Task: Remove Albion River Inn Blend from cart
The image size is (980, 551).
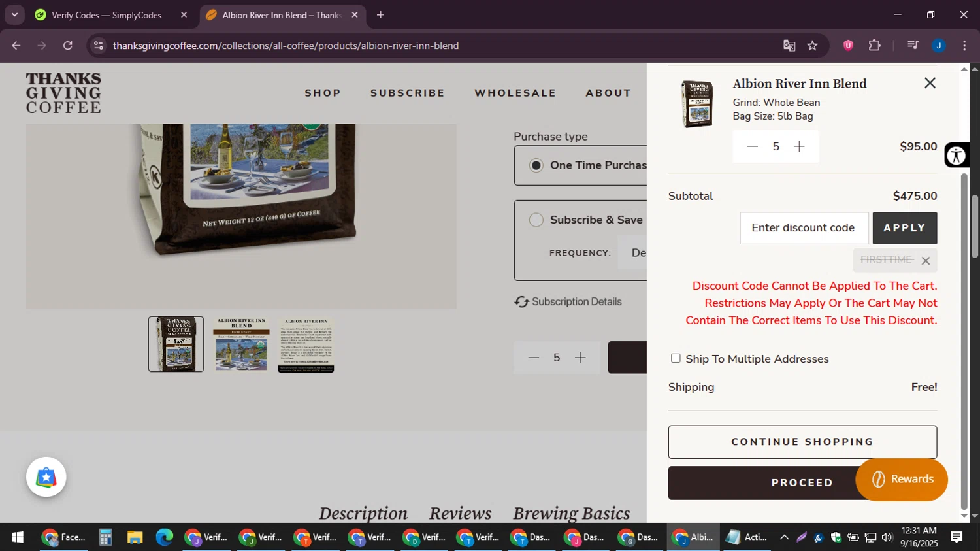Action: tap(930, 83)
